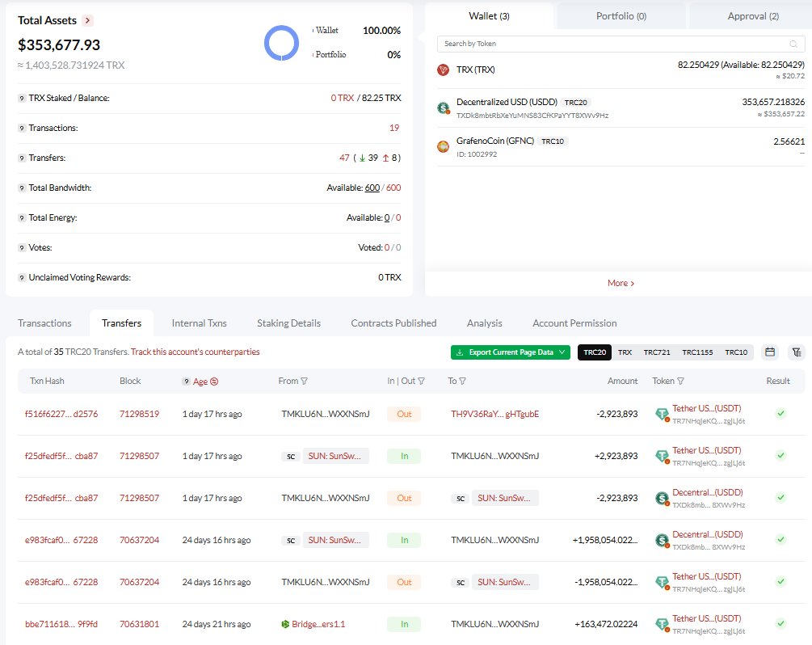Click SUN: SunSw... sender in block 71298507 row
Image resolution: width=812 pixels, height=645 pixels.
[x=335, y=456]
